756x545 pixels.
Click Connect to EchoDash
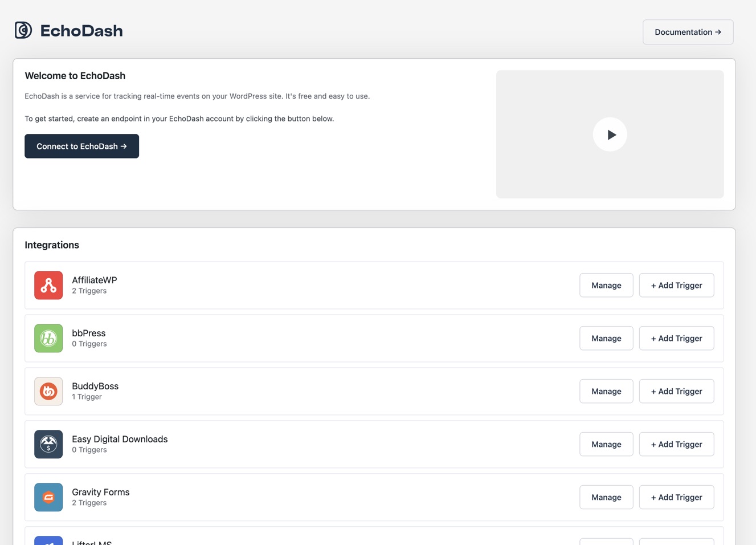81,146
